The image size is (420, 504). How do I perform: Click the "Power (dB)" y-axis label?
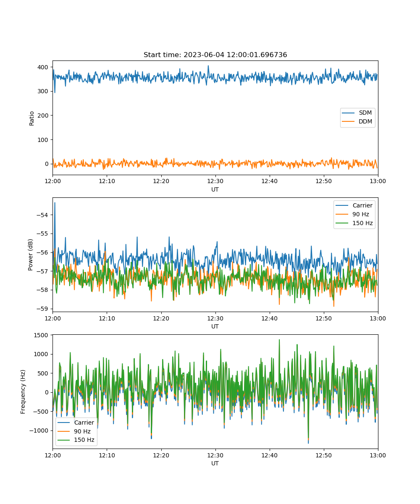(x=31, y=255)
